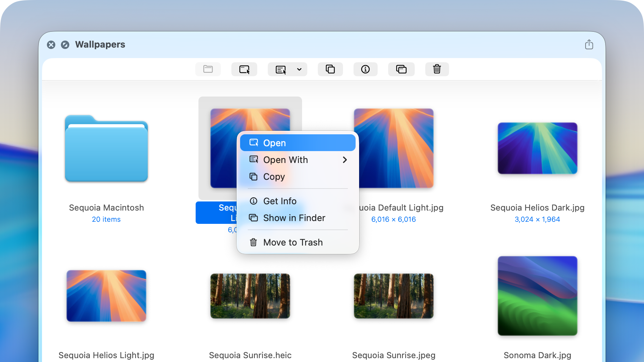644x362 pixels.
Task: Click the grayed enclosing folder toolbar icon
Action: [x=208, y=69]
